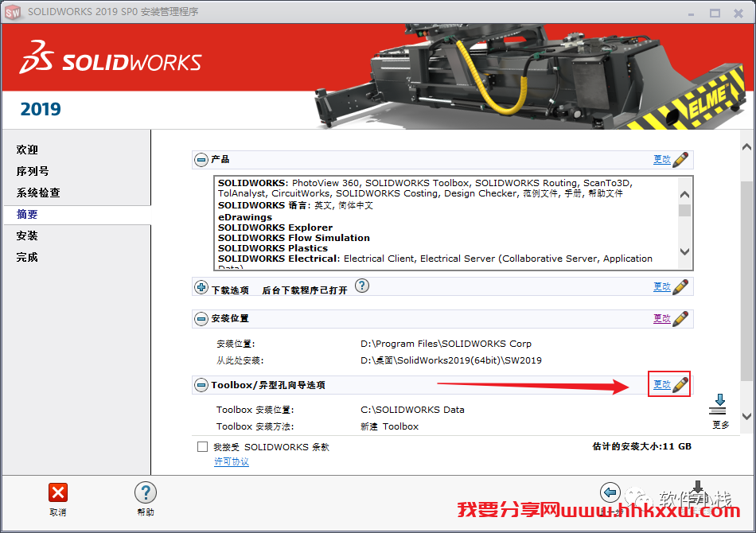This screenshot has width=756, height=533.
Task: Expand the 下载选项 section
Action: click(x=201, y=287)
